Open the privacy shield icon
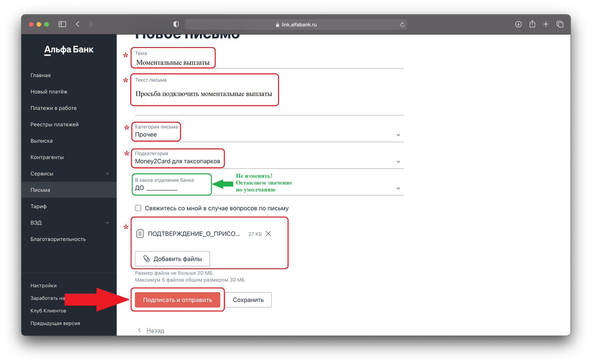The image size is (592, 364). pos(176,24)
